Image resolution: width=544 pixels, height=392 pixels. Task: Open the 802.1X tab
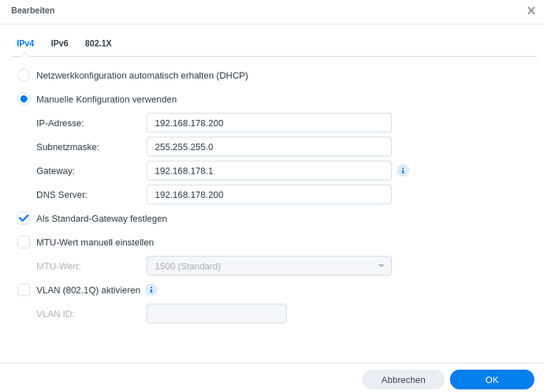(x=99, y=43)
